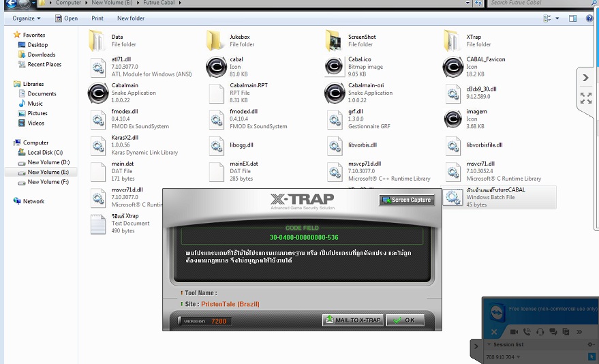The height and width of the screenshot is (364, 599).
Task: Click the OK button in X-Trap dialog
Action: pos(405,320)
